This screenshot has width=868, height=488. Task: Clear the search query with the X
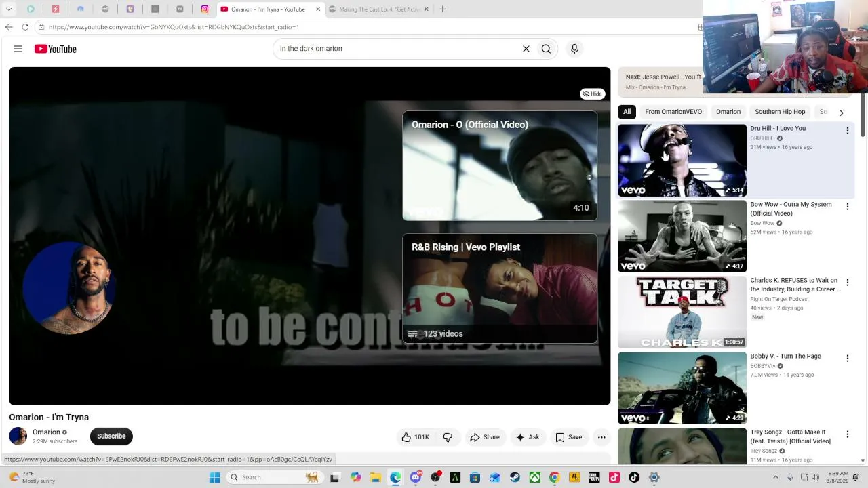point(526,49)
